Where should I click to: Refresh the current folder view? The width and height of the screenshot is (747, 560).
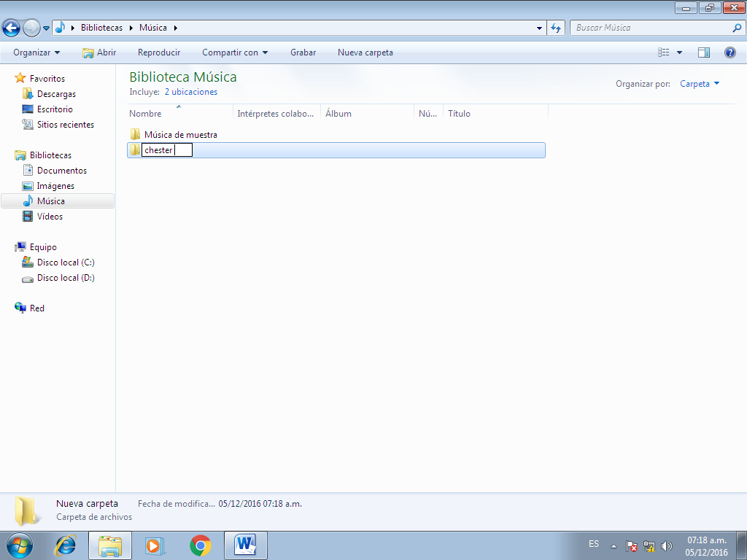coord(554,27)
